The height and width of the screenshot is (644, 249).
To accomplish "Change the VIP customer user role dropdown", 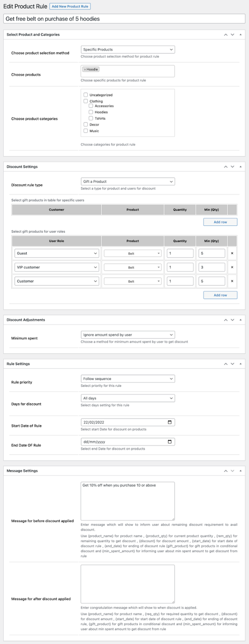I will [57, 267].
